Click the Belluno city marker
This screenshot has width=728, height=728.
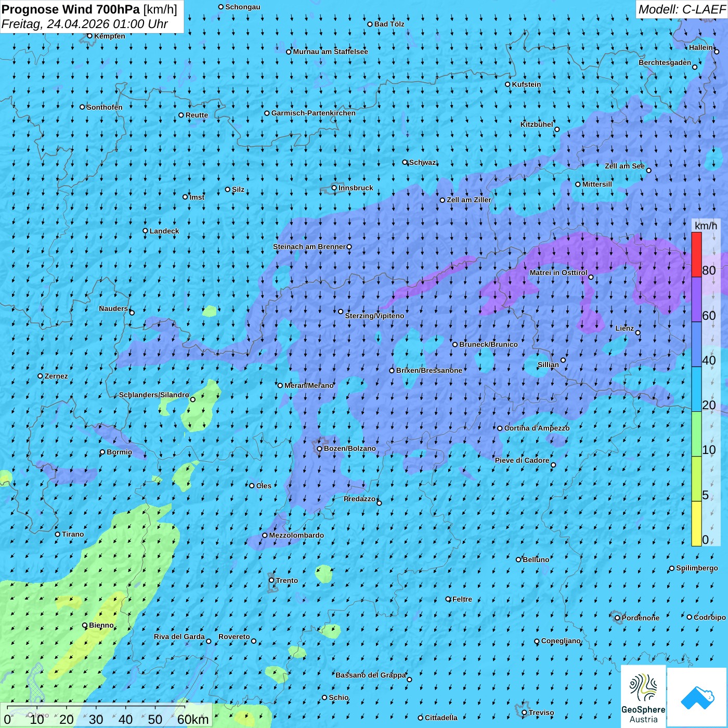click(518, 560)
